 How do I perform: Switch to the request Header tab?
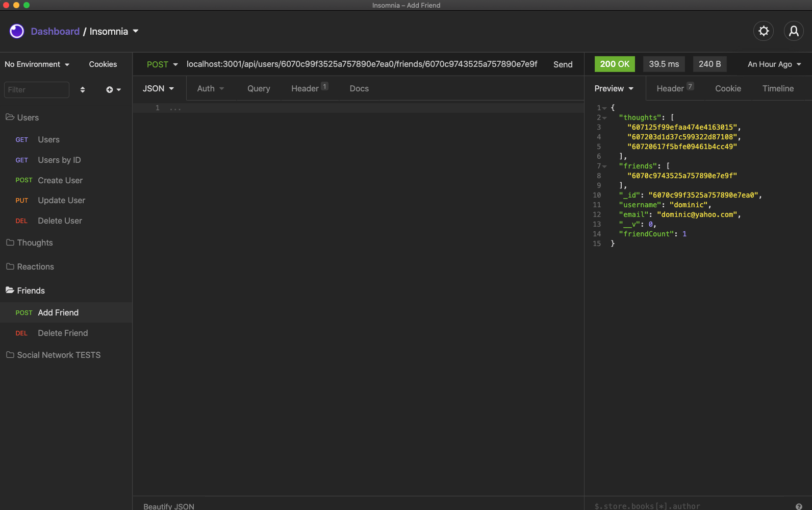click(310, 88)
